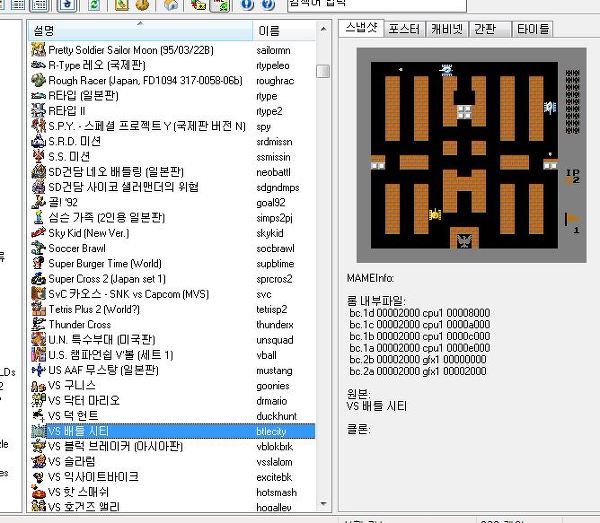Click the house-shaped toolbar icon
The image size is (600, 523).
(x=171, y=5)
